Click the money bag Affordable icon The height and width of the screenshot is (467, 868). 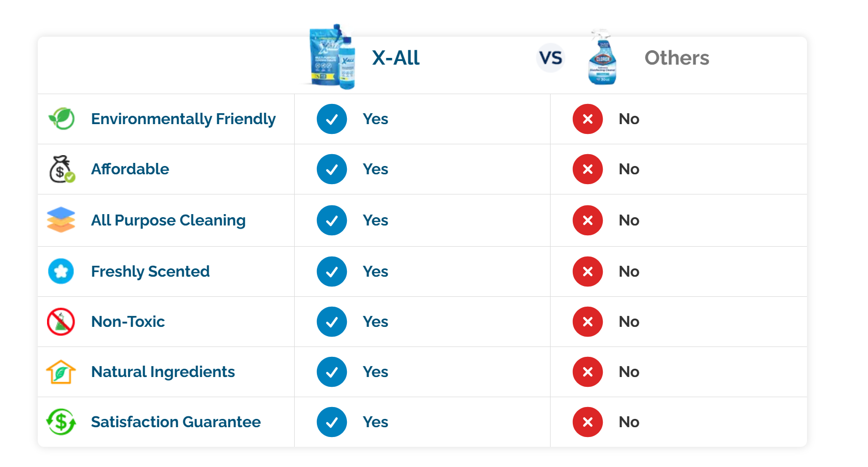click(x=62, y=169)
